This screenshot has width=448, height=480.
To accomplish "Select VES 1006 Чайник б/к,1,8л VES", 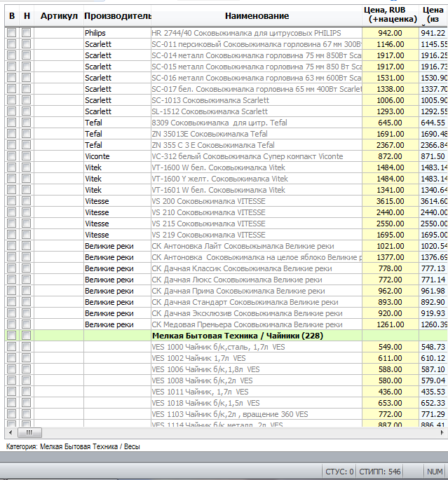I will coord(205,369).
